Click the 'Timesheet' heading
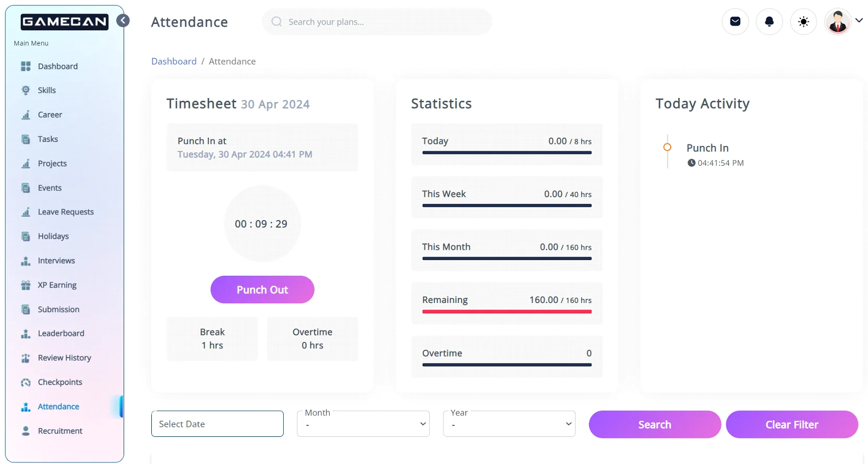Screen dimensions: 868x464 (x=201, y=104)
